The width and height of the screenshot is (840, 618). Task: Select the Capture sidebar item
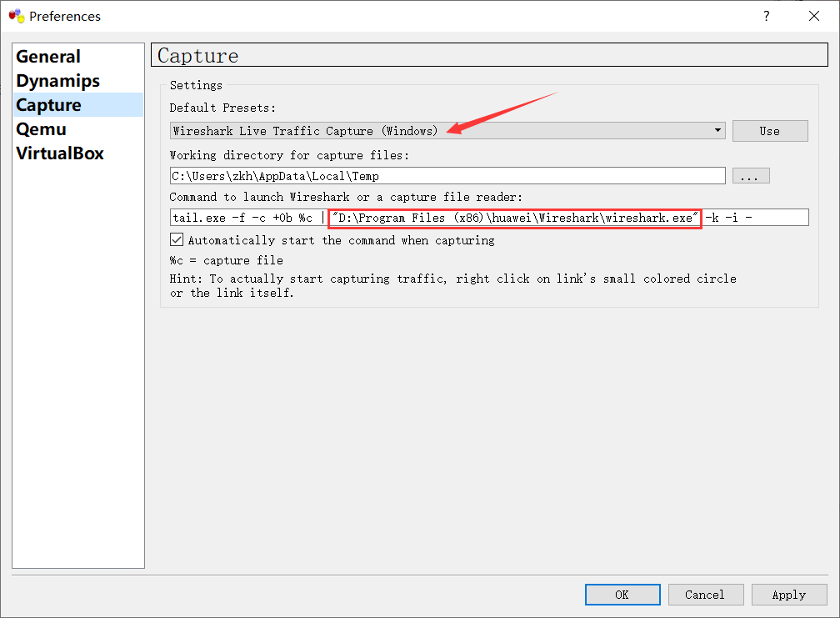tap(48, 105)
